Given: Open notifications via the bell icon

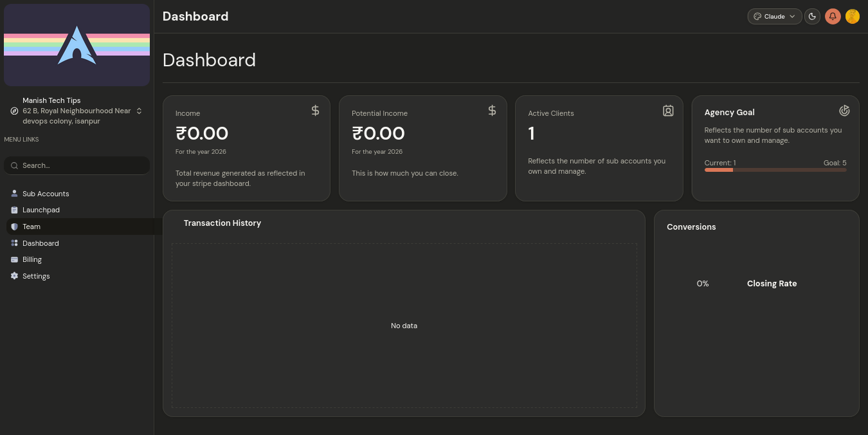Looking at the screenshot, I should click(x=833, y=17).
